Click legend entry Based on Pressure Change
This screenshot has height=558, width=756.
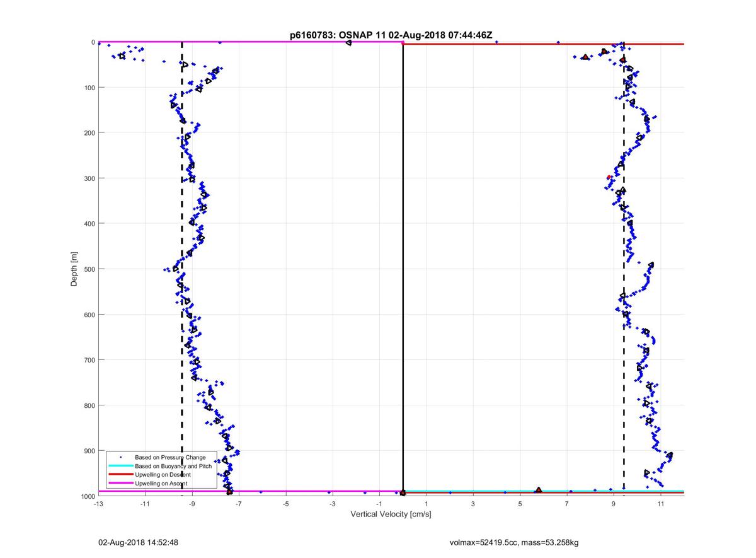click(170, 456)
